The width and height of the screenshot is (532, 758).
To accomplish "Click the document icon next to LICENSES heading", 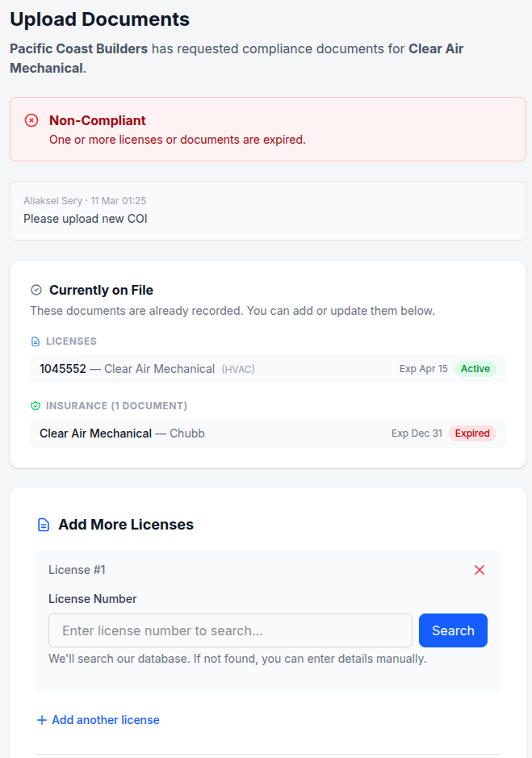I will 33,341.
